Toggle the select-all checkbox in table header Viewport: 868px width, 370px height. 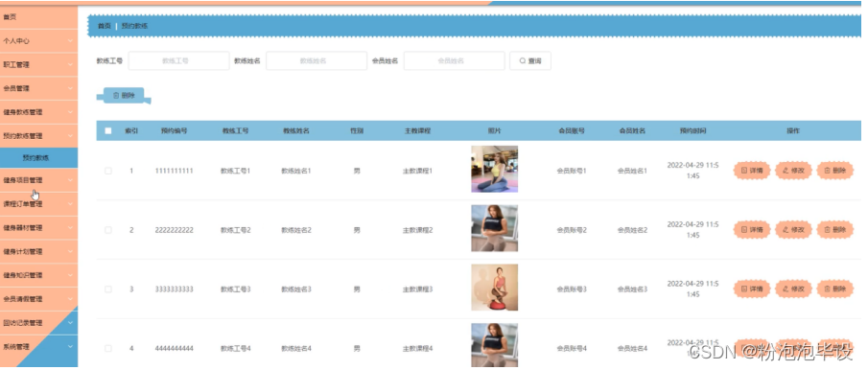pyautogui.click(x=108, y=131)
